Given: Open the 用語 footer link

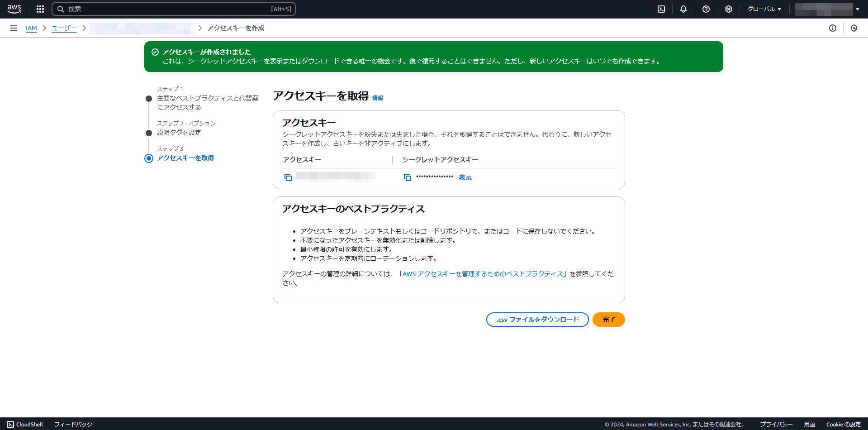Looking at the screenshot, I should pyautogui.click(x=810, y=425).
